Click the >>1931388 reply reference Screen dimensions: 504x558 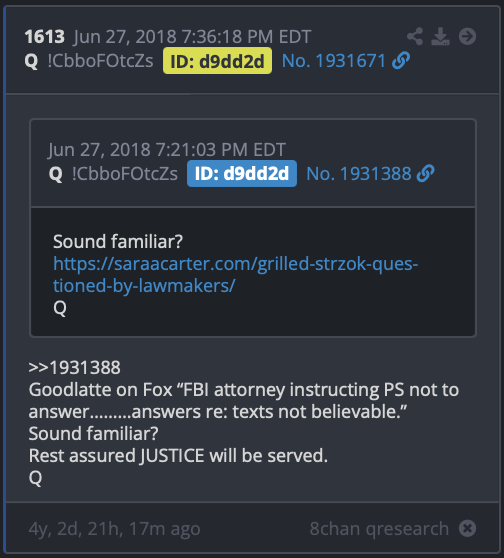click(x=74, y=368)
